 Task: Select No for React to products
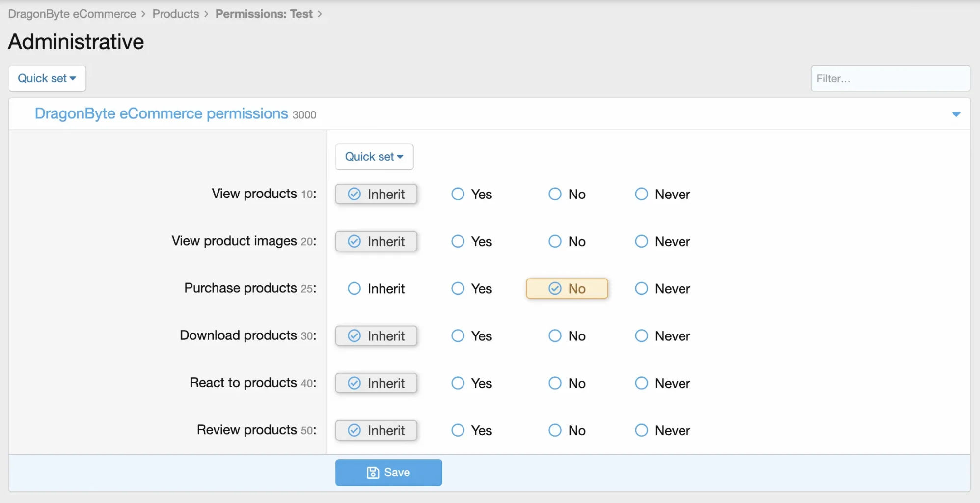pos(567,383)
